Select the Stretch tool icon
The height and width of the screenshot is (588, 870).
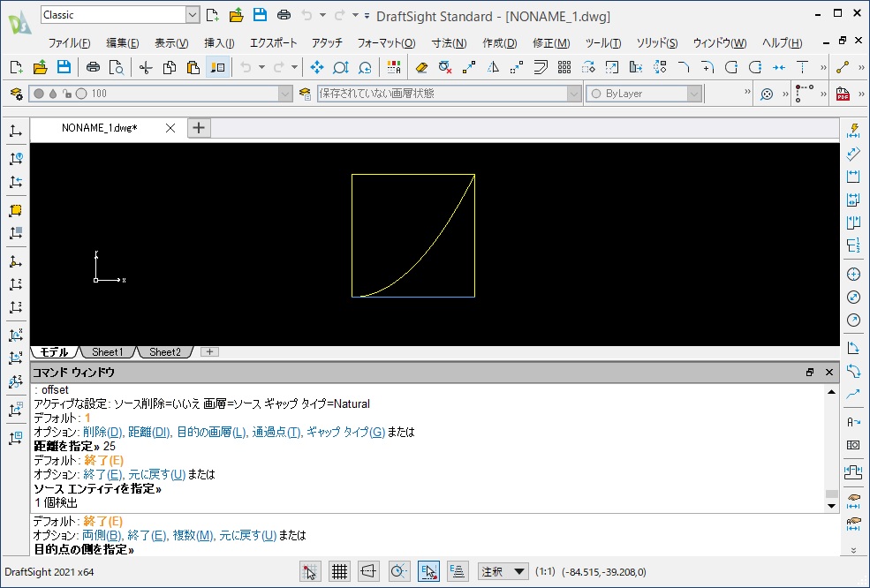[635, 68]
